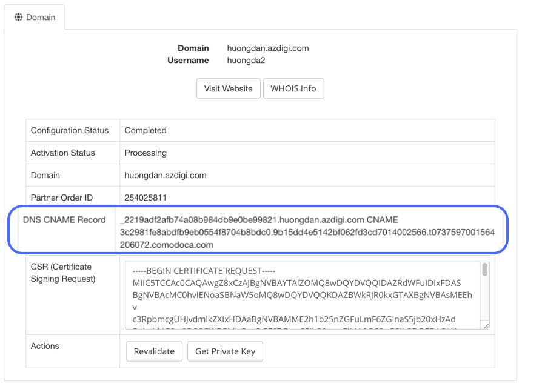Click the huongda2 username value
Screen dimensions: 542x392
246,61
